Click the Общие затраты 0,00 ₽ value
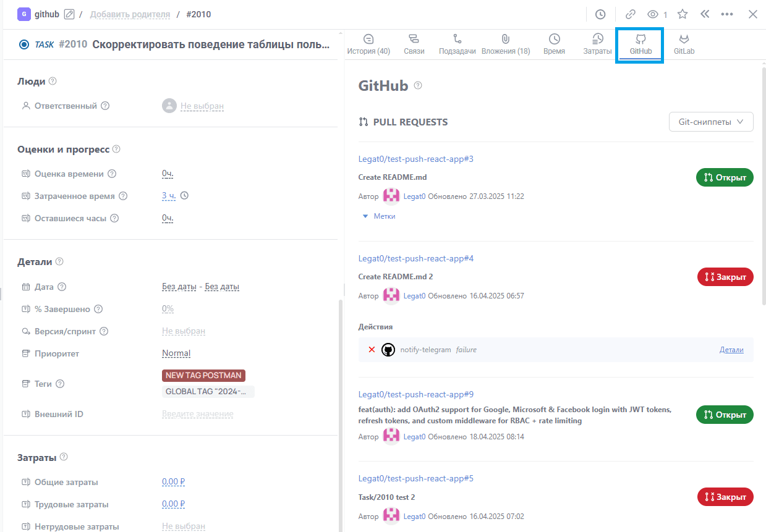Image resolution: width=766 pixels, height=532 pixels. coord(174,482)
